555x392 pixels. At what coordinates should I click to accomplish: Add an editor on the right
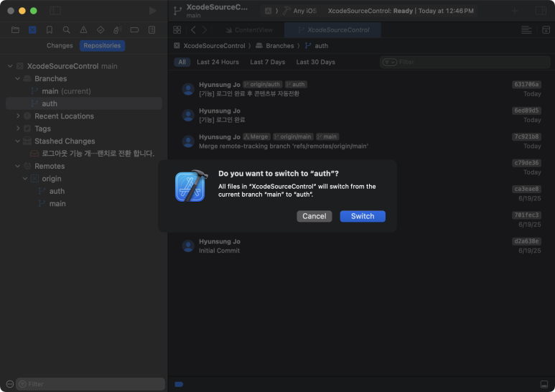point(546,30)
